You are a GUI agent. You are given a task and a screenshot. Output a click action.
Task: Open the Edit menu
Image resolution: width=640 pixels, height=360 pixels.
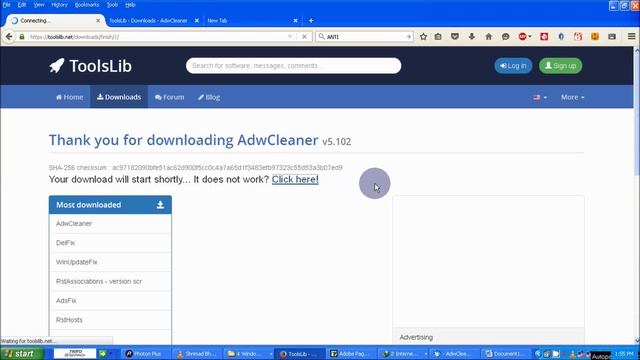tap(22, 5)
